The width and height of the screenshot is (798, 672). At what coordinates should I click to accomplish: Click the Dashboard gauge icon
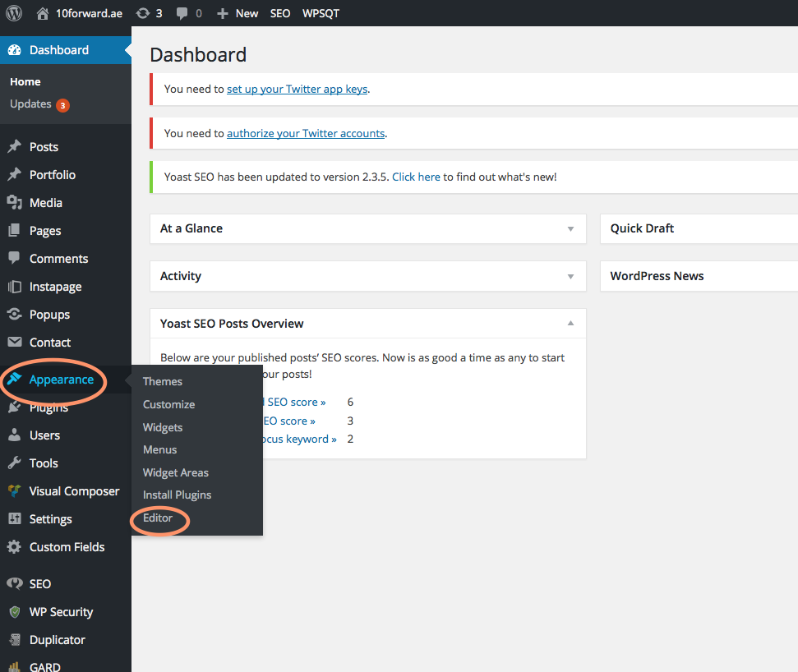[x=14, y=50]
